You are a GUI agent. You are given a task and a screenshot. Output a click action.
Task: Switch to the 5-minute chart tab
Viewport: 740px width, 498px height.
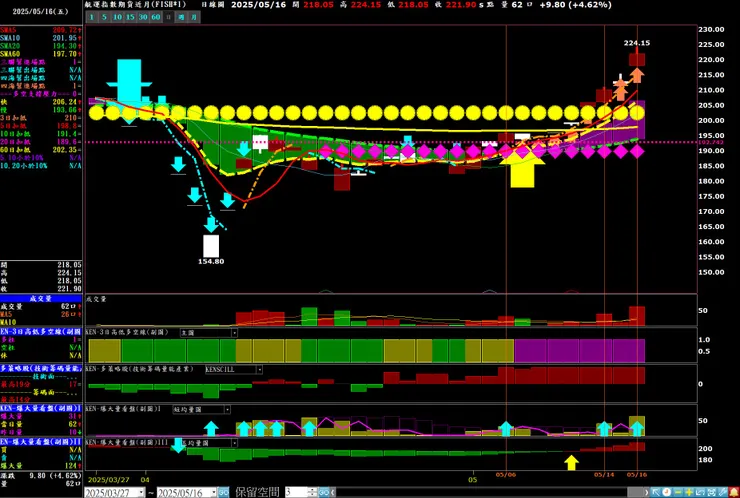point(104,17)
